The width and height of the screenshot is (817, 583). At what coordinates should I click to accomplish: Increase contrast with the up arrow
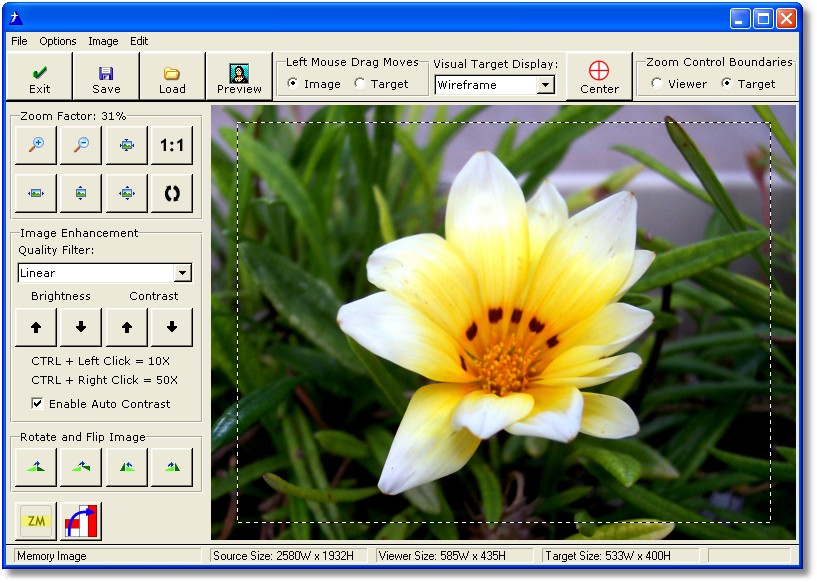(x=127, y=327)
